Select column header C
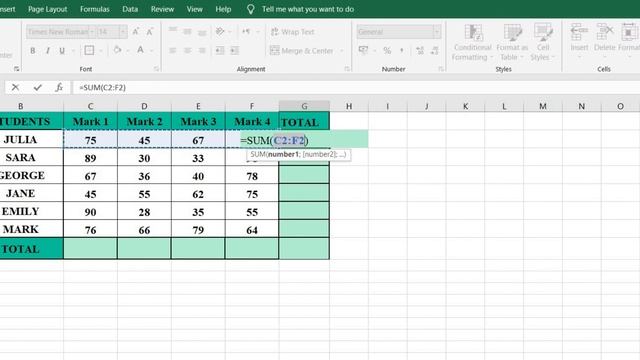 pyautogui.click(x=90, y=106)
